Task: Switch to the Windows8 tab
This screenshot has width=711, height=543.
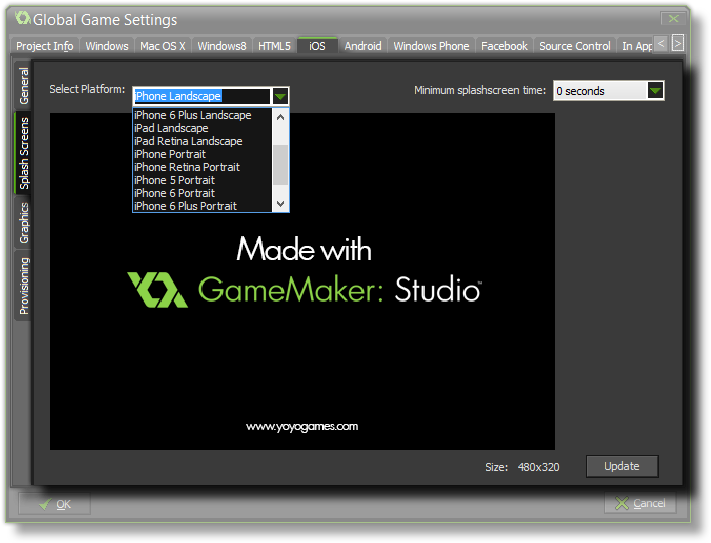Action: click(x=222, y=46)
